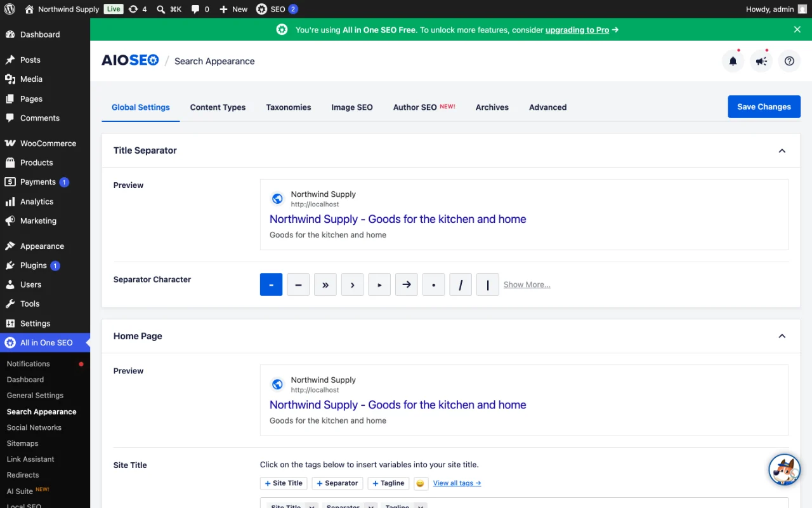
Task: Go to the Archives tab
Action: [x=492, y=107]
